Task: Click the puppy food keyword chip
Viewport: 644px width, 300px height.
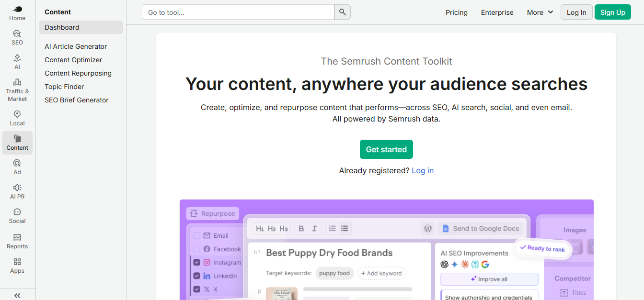Action: (334, 273)
